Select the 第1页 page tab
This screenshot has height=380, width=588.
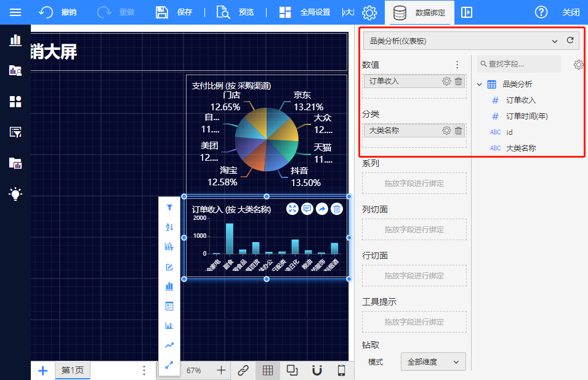click(72, 370)
